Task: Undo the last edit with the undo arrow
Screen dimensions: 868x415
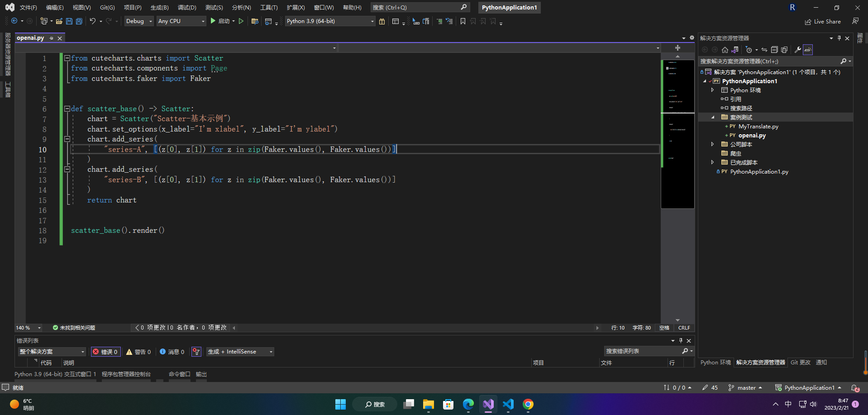Action: (92, 21)
